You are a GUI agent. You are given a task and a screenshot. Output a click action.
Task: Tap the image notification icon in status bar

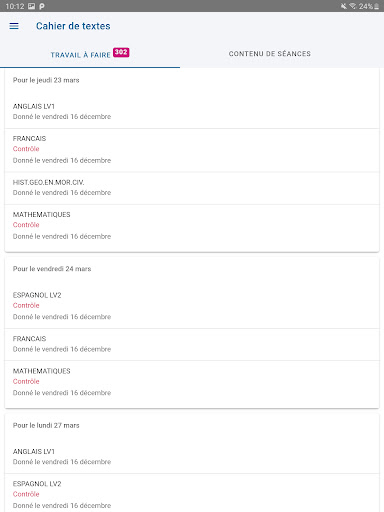click(31, 6)
